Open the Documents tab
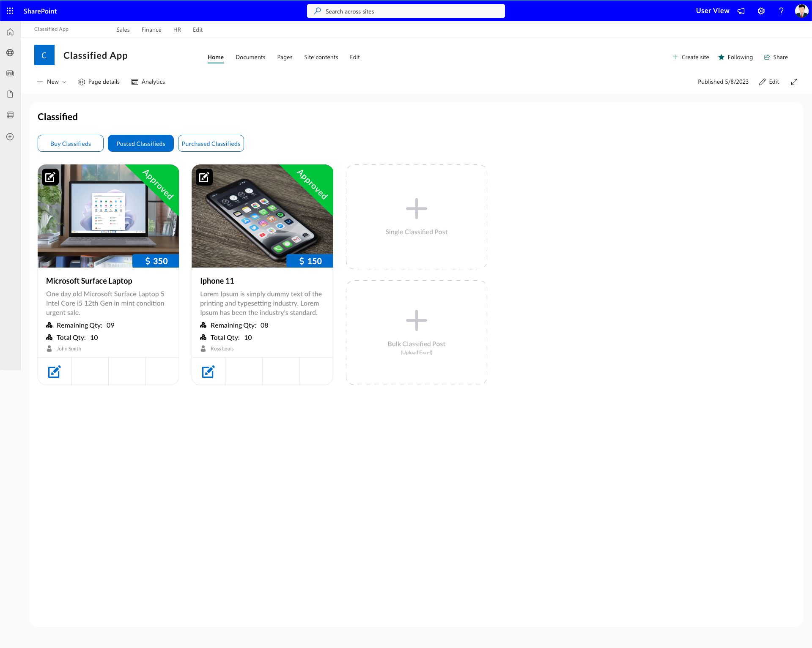The image size is (812, 648). coord(250,57)
